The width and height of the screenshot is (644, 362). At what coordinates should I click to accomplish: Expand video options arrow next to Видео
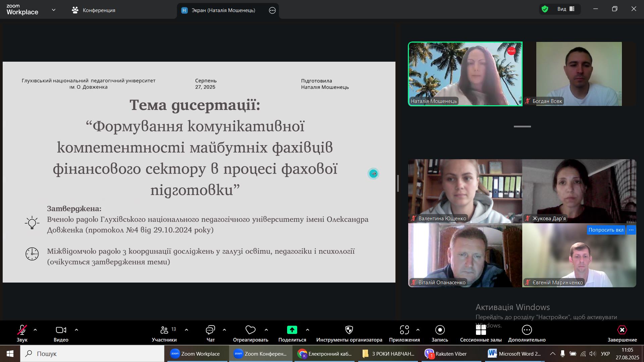(x=76, y=330)
